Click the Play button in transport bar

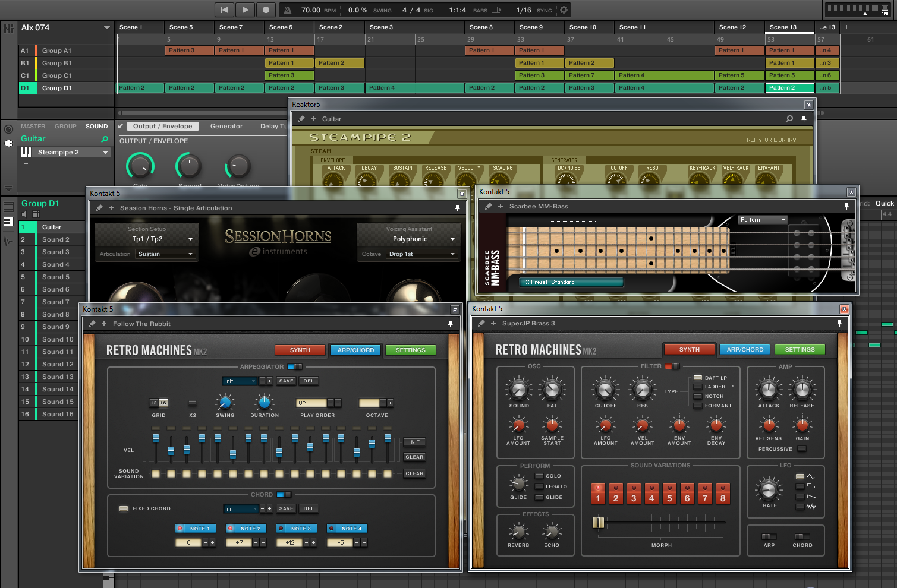tap(245, 10)
